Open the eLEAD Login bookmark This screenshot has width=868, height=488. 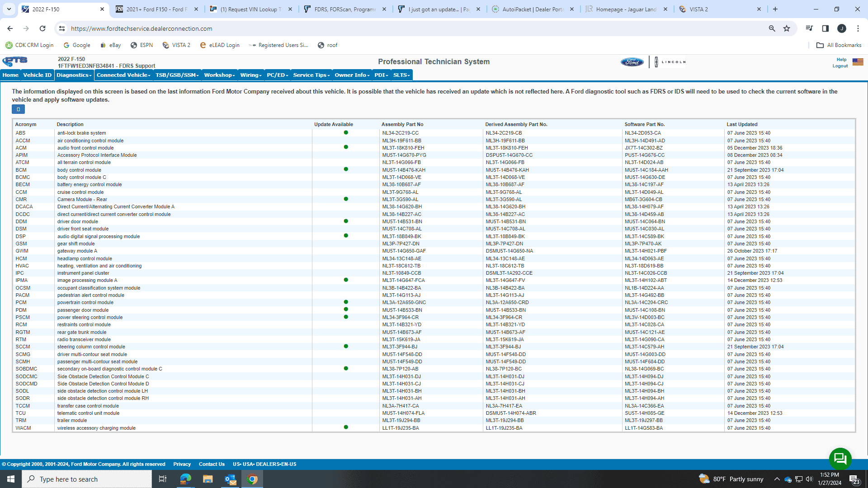pos(220,45)
